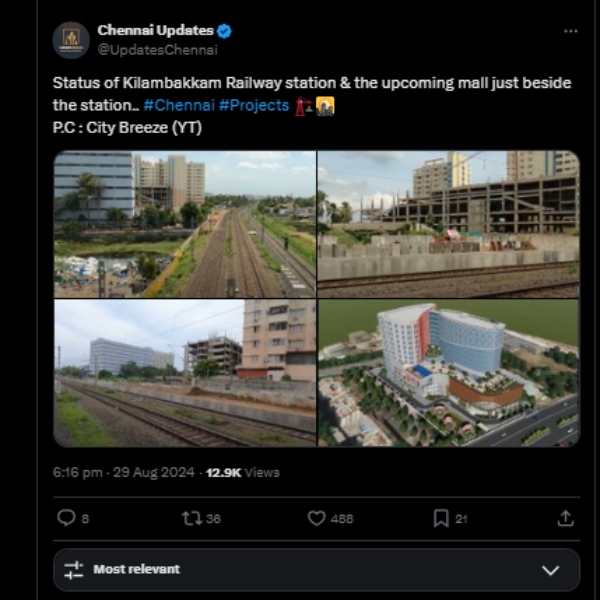600x600 pixels.
Task: Share the tweet via the upload icon
Action: (x=565, y=518)
